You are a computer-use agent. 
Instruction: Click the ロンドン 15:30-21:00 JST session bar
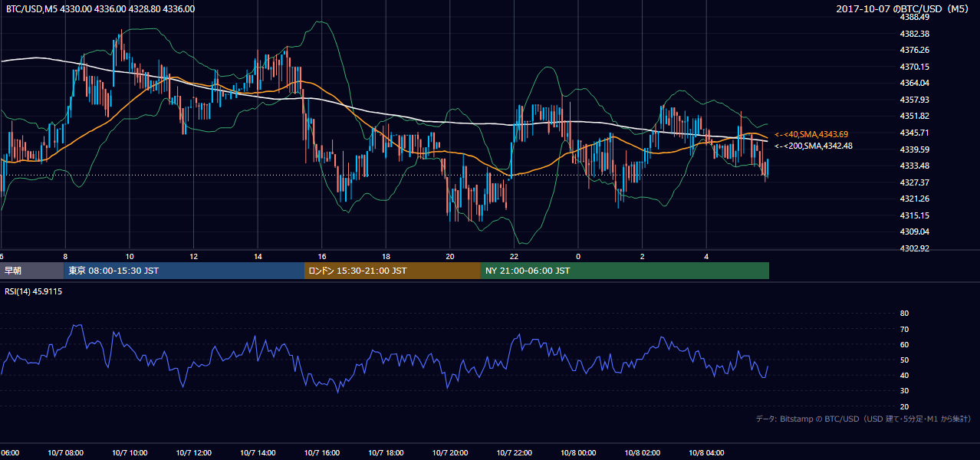tap(393, 271)
